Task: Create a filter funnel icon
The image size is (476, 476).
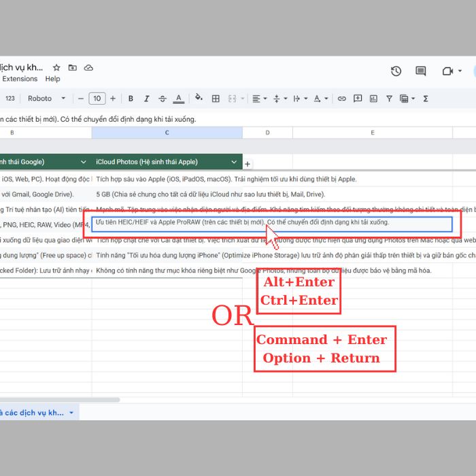Action: click(389, 99)
